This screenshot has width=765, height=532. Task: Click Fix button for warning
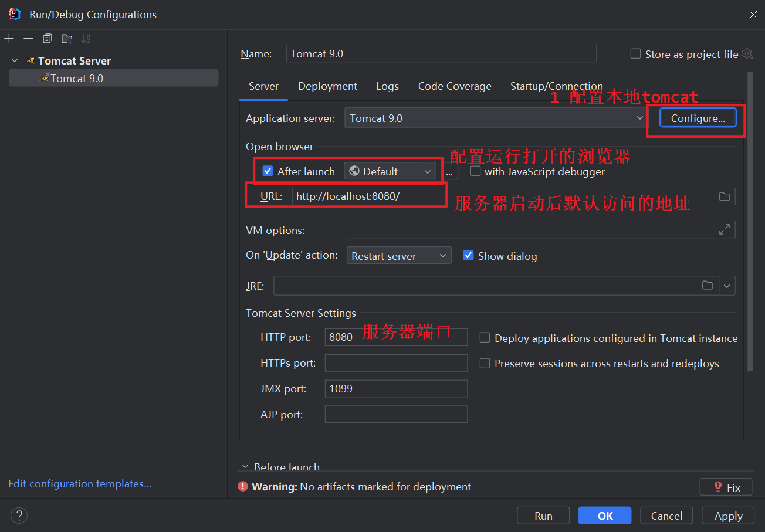pos(726,487)
